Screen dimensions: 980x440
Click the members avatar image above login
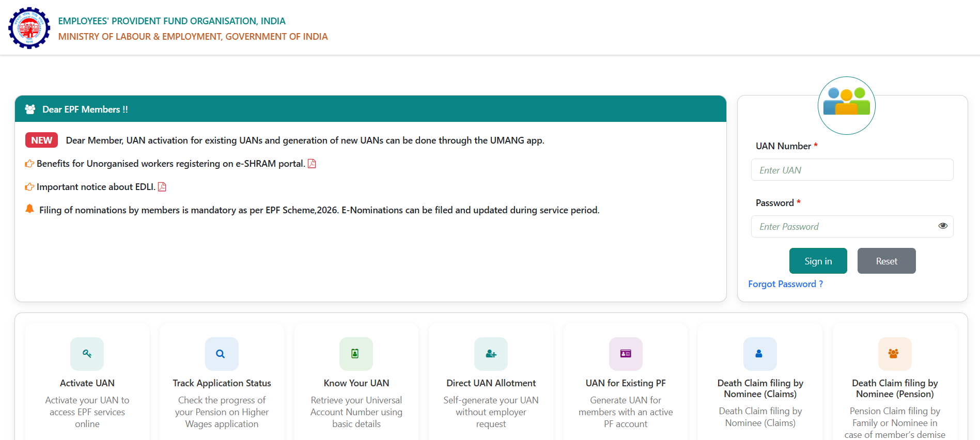pyautogui.click(x=847, y=105)
